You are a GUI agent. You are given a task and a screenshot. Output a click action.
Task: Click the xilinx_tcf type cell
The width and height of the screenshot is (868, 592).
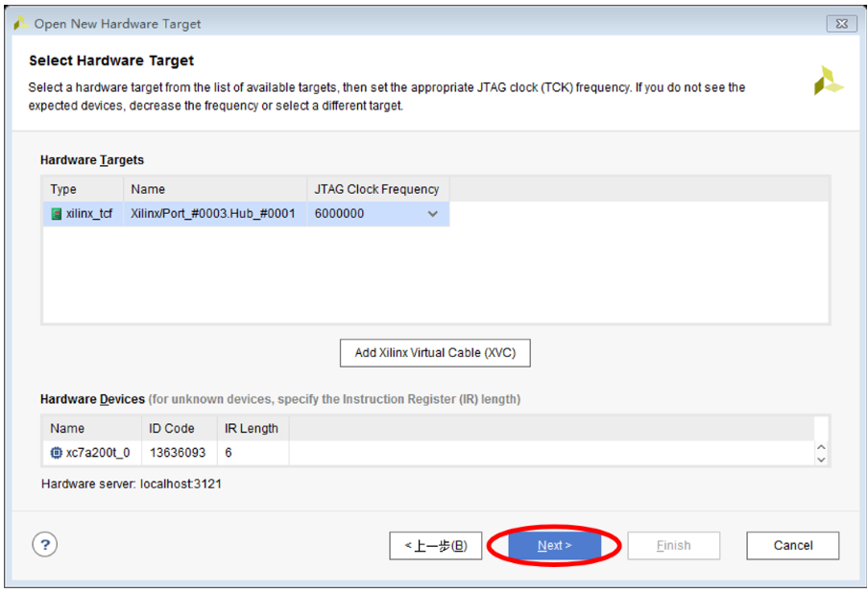point(84,214)
